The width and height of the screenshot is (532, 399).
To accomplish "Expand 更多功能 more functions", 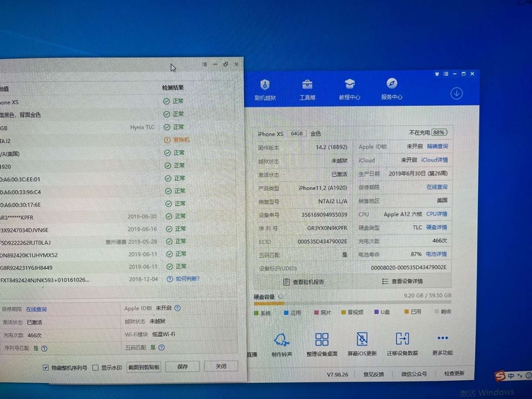I will [442, 343].
